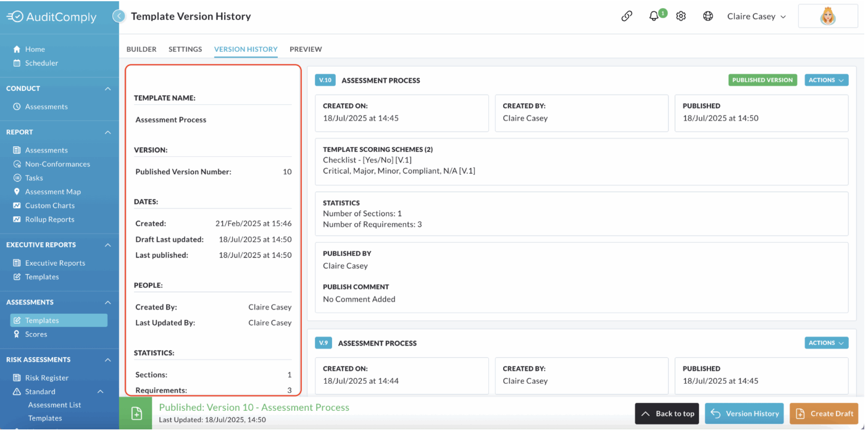Switch to SETTINGS tab

[185, 49]
